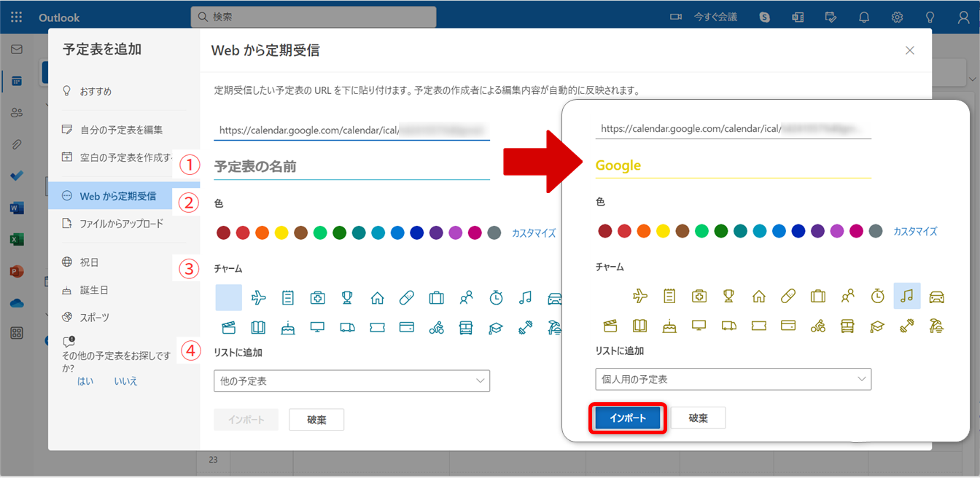Image resolution: width=980 pixels, height=478 pixels.
Task: Click the カスタマイズ color link
Action: (x=534, y=233)
